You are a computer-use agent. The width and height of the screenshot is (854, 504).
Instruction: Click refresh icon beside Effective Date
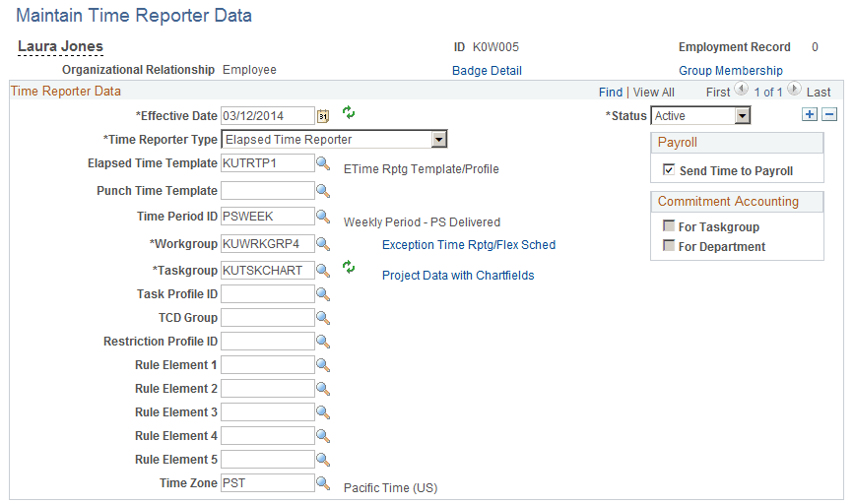[349, 112]
